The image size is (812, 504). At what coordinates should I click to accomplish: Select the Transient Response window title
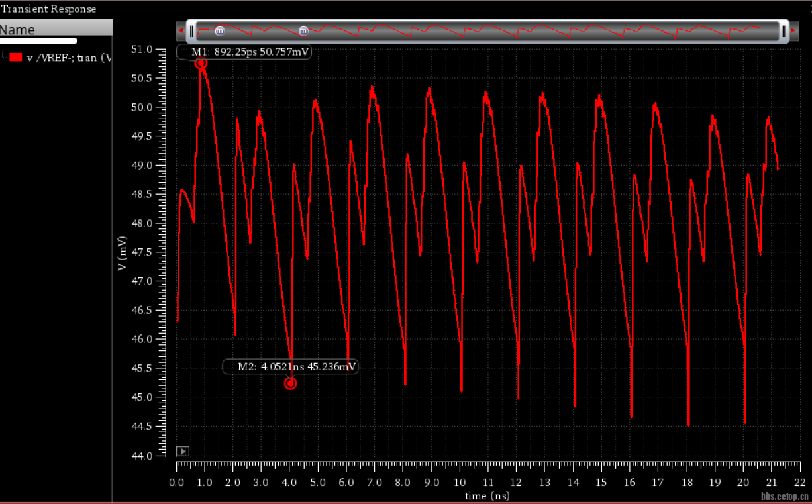point(48,9)
